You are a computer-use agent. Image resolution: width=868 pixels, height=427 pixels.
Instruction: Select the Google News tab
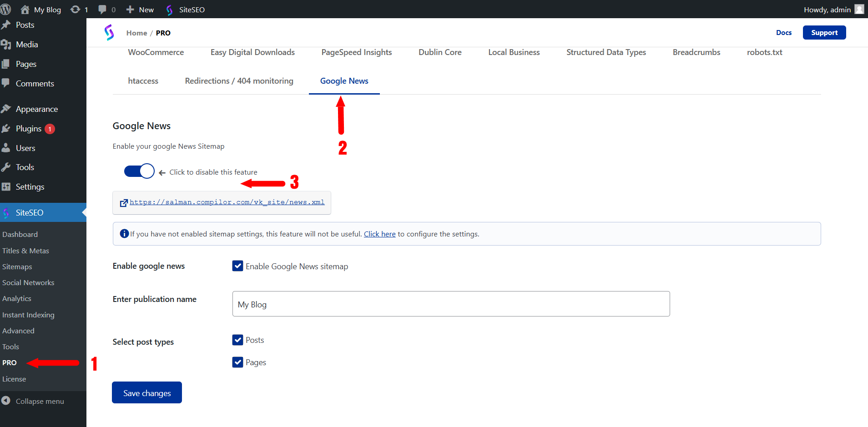pyautogui.click(x=344, y=81)
